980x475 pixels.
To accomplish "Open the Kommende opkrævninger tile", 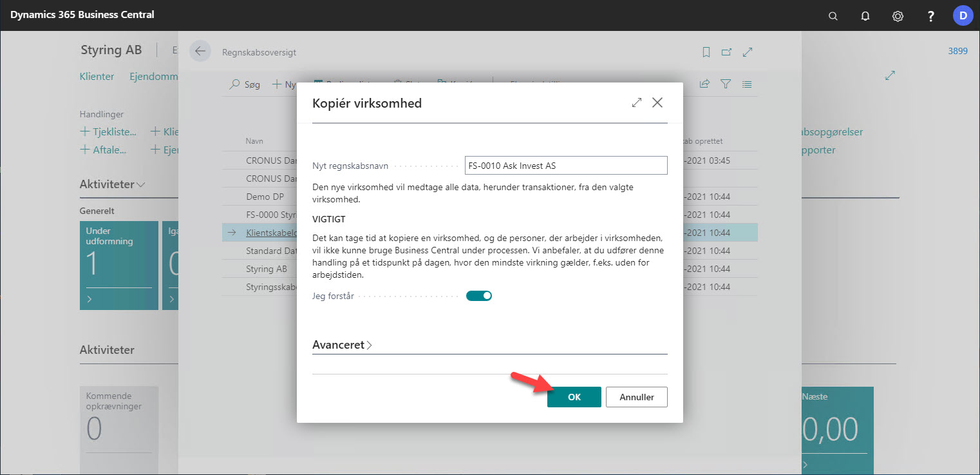I will point(119,430).
